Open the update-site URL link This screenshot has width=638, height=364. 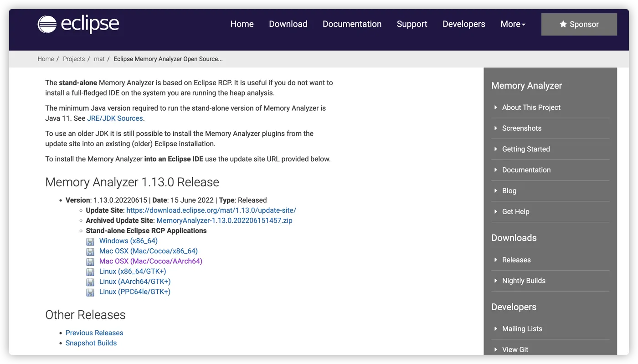click(x=211, y=210)
